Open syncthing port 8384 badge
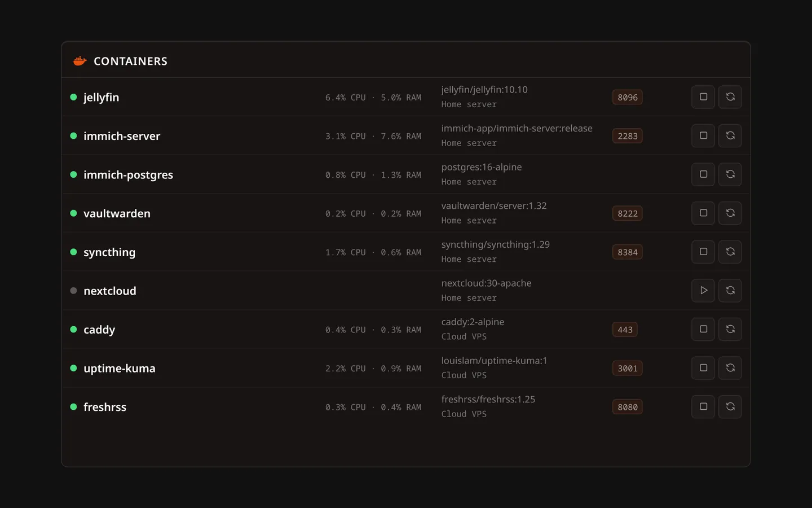The image size is (812, 508). click(628, 252)
